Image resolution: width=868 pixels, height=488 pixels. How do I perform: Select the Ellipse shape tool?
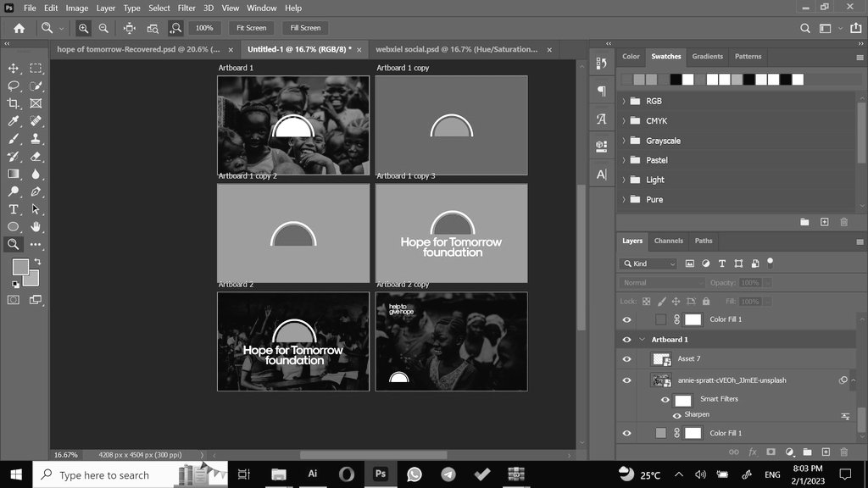(14, 227)
